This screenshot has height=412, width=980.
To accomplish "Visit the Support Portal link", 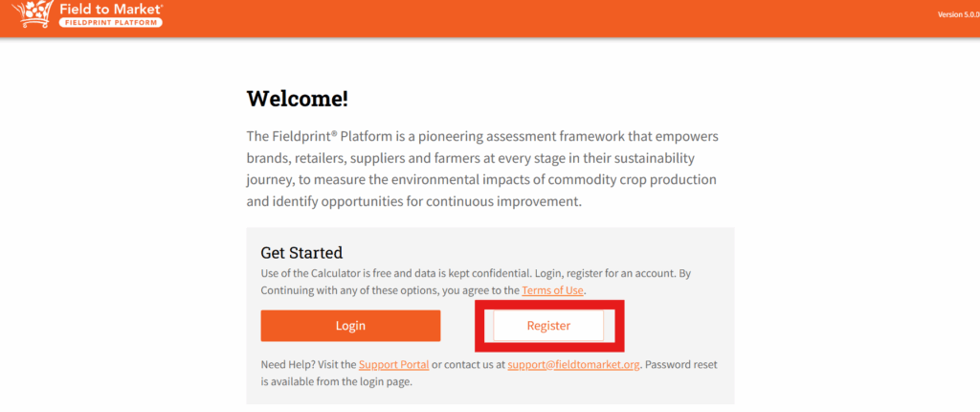I will tap(393, 365).
